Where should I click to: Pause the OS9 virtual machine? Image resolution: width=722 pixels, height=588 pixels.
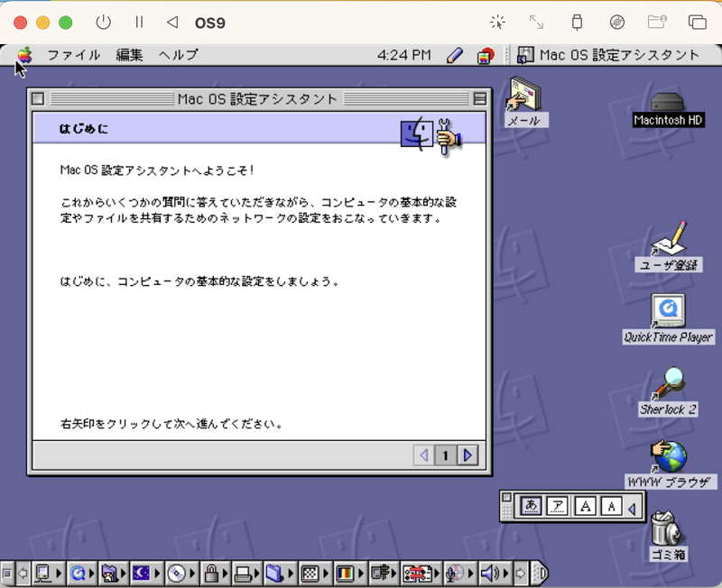click(x=139, y=22)
